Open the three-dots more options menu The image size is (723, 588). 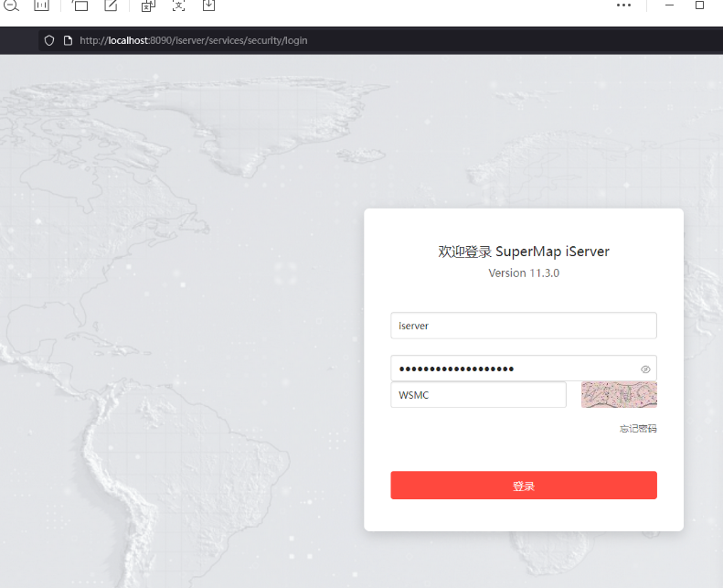tap(623, 5)
